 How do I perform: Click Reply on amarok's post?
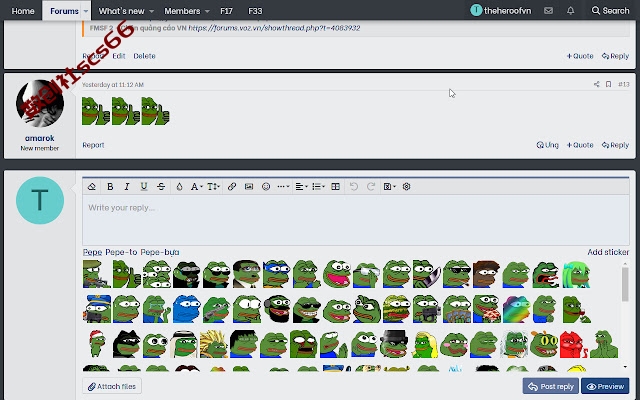tap(615, 145)
